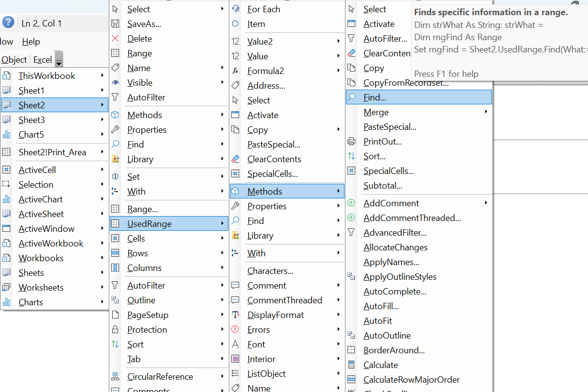
Task: Expand the Outline submenu arrow
Action: pos(222,300)
